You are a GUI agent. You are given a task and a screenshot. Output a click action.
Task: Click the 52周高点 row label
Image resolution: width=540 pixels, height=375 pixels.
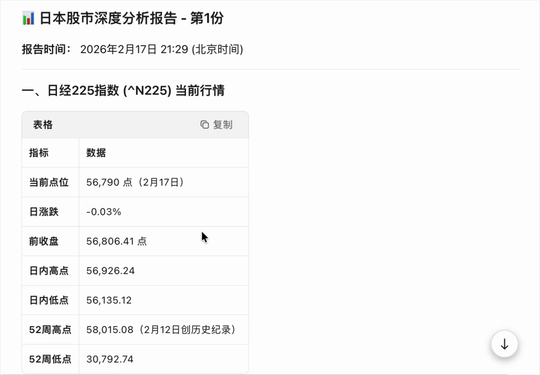[50, 330]
